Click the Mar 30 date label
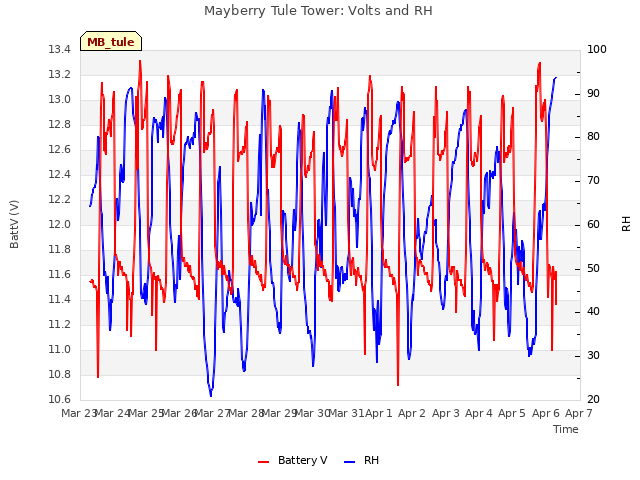Viewport: 640px width, 480px height. 313,413
